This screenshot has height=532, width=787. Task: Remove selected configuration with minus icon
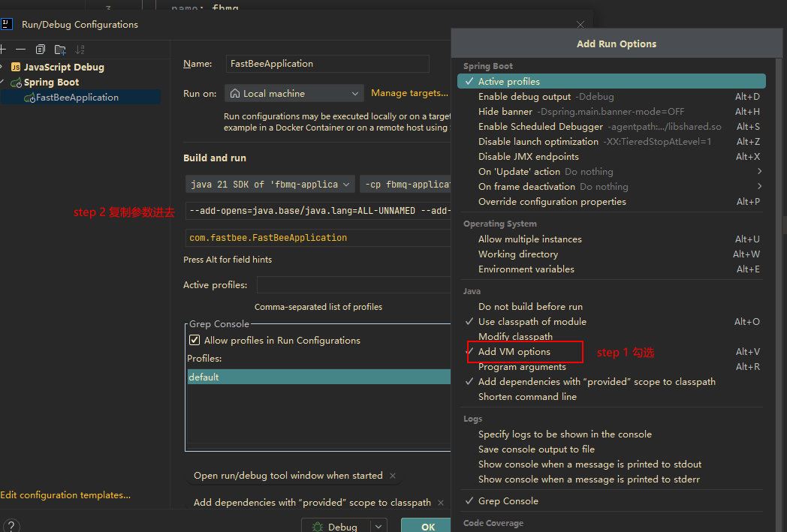[20, 49]
